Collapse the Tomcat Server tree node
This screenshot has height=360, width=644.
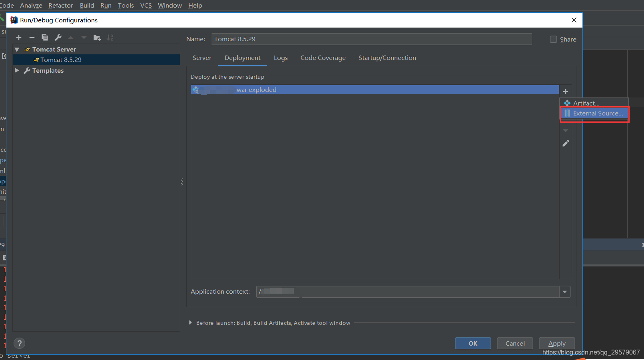(17, 49)
